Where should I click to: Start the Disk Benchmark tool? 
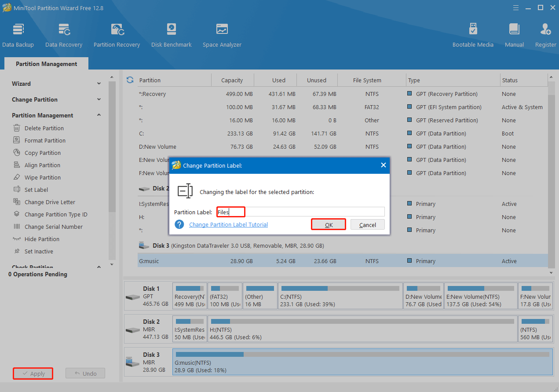pyautogui.click(x=172, y=35)
